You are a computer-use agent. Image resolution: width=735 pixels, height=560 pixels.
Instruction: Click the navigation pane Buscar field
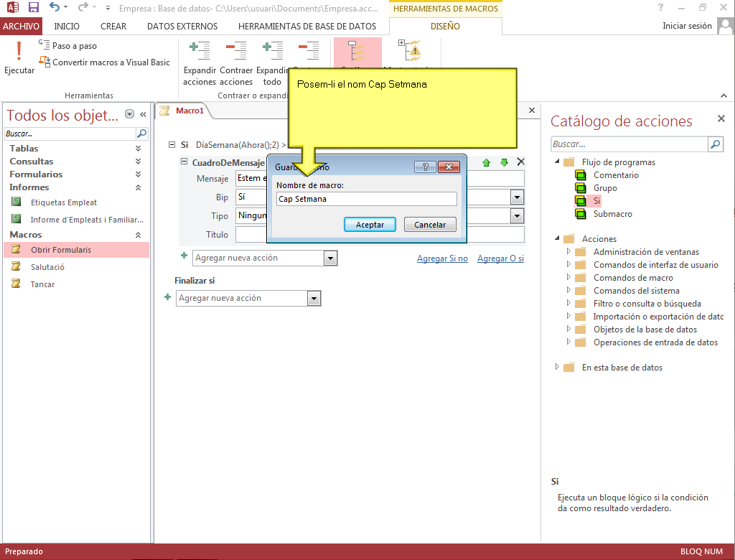click(70, 134)
